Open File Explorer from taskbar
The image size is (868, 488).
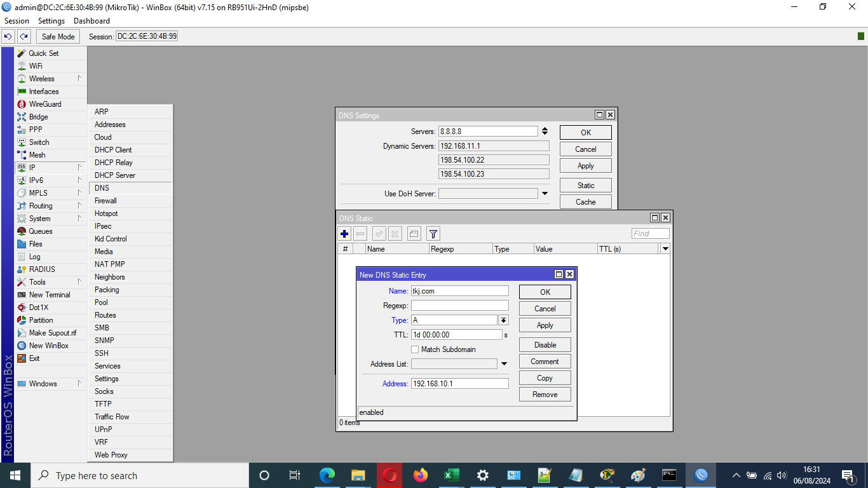[358, 475]
